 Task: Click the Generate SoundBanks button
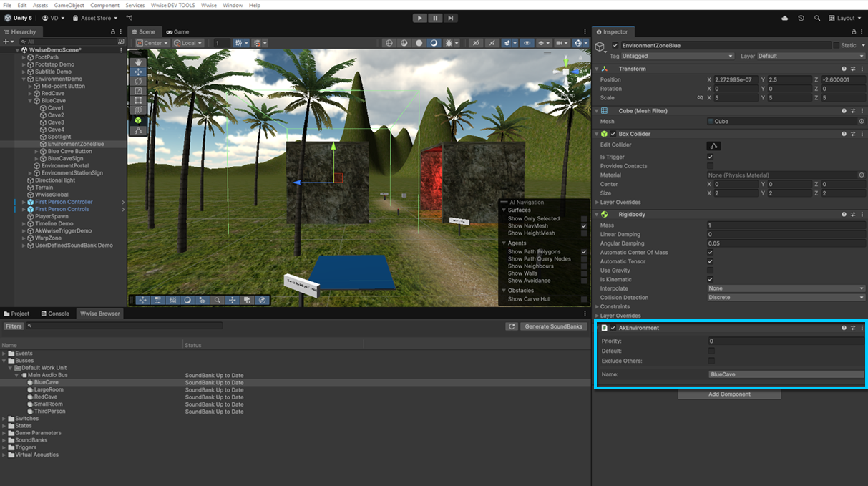point(553,326)
